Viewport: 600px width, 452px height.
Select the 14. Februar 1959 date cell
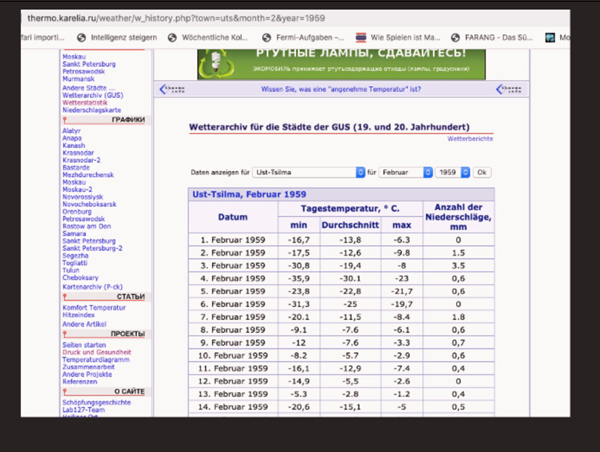233,407
